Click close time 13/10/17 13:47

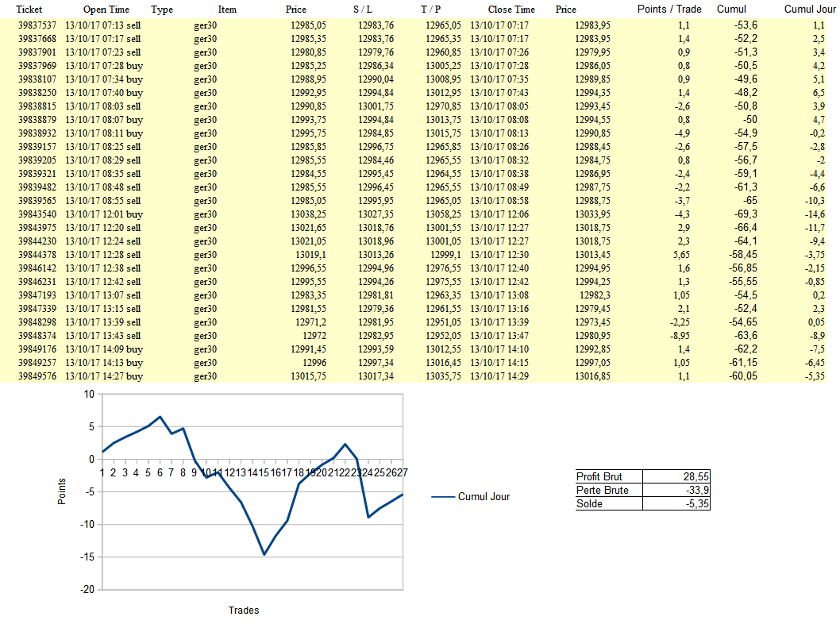coord(499,335)
